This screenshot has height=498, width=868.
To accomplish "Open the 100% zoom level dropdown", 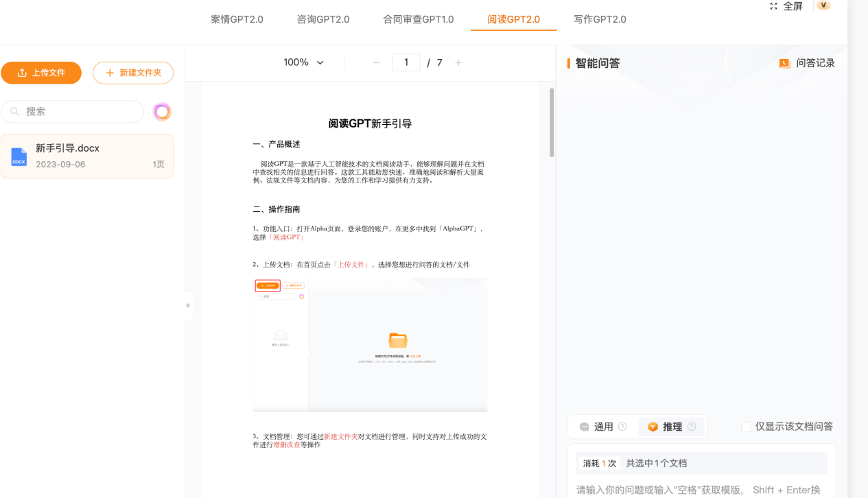I will tap(303, 62).
